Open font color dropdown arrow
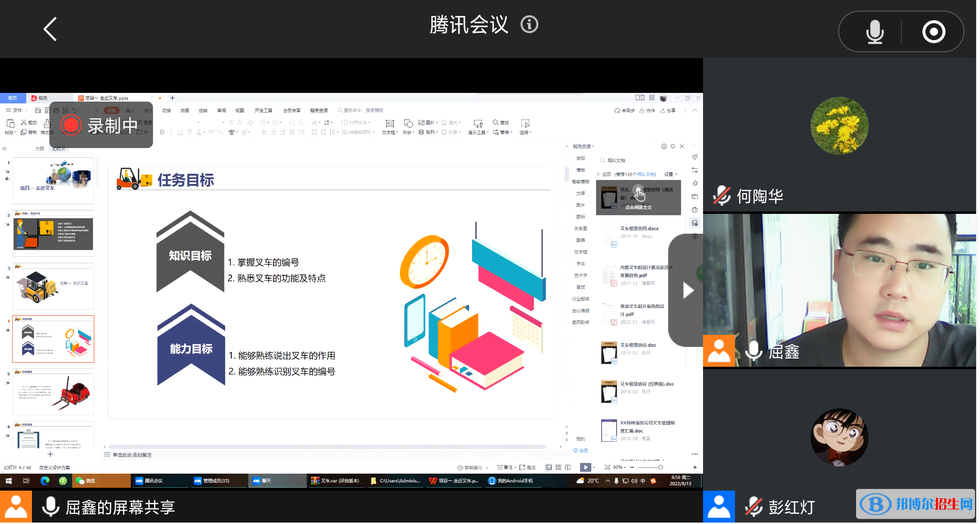The width and height of the screenshot is (980, 524). [204, 132]
